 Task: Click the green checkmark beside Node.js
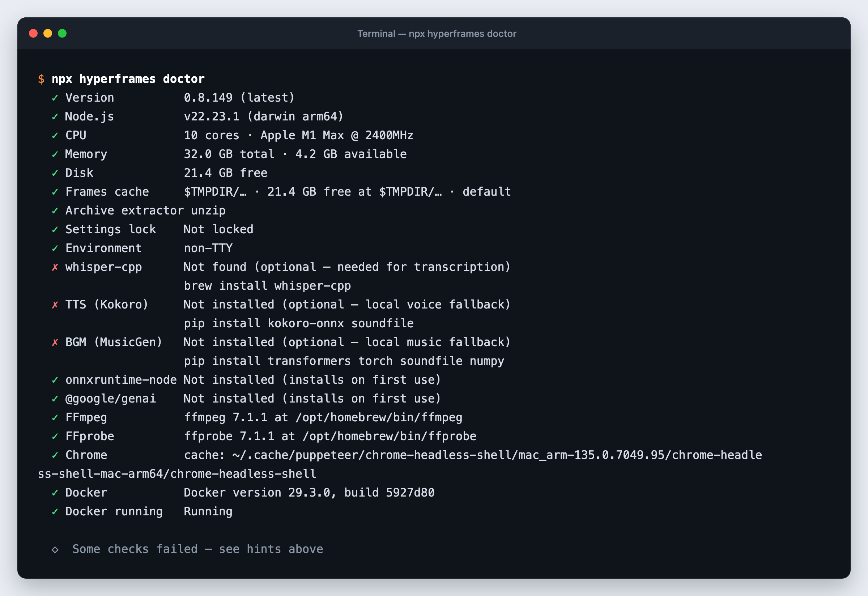[55, 117]
